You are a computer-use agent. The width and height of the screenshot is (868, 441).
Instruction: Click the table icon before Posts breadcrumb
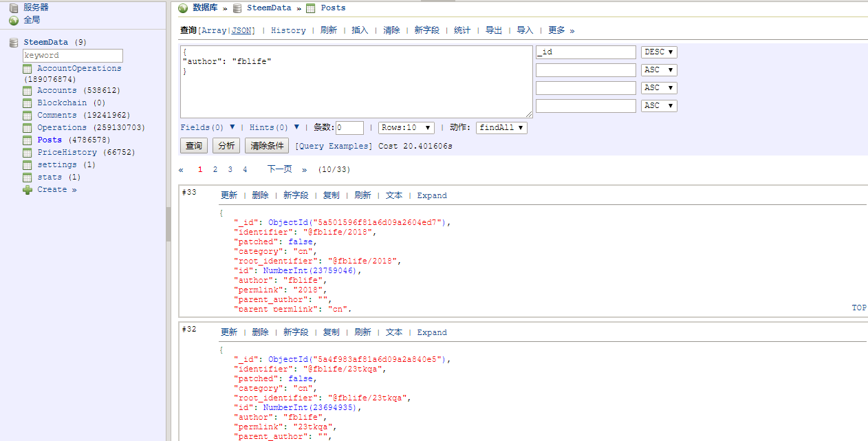tap(311, 8)
